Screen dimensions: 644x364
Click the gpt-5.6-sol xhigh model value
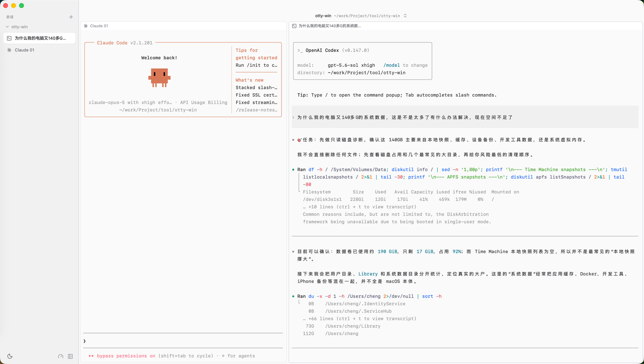click(351, 65)
